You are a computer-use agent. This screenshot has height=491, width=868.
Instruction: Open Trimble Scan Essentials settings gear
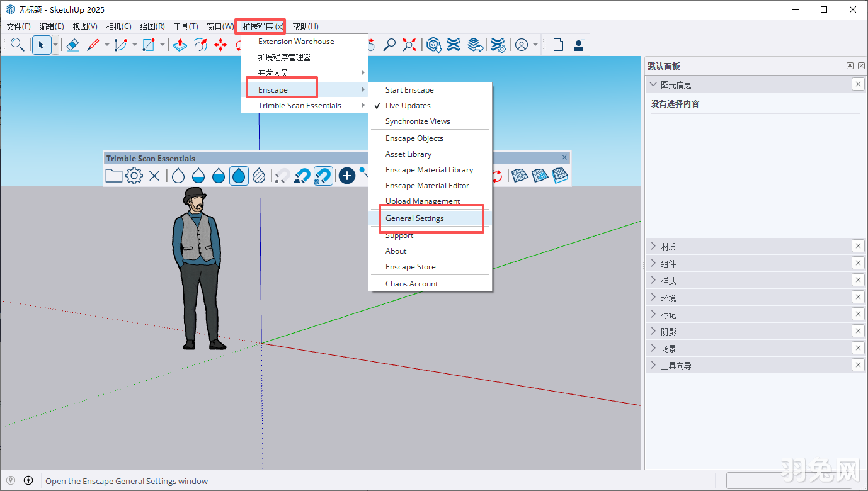[x=134, y=176]
